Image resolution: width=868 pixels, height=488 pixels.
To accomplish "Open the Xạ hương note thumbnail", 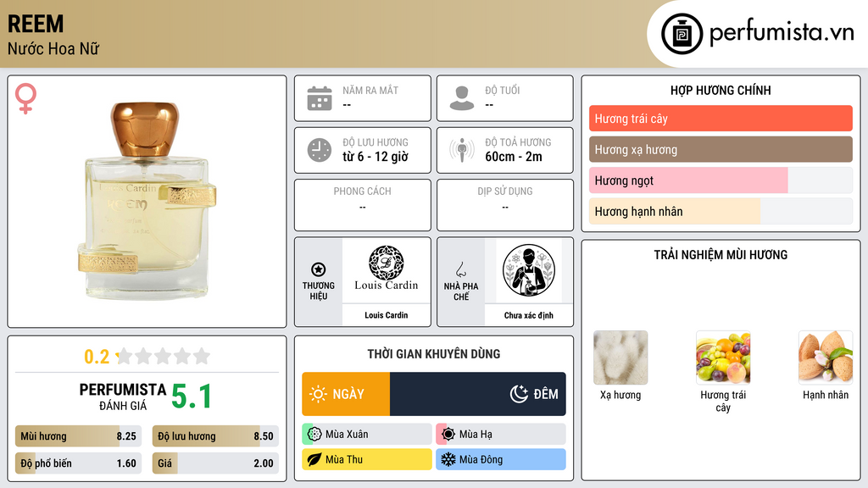I will click(x=620, y=358).
